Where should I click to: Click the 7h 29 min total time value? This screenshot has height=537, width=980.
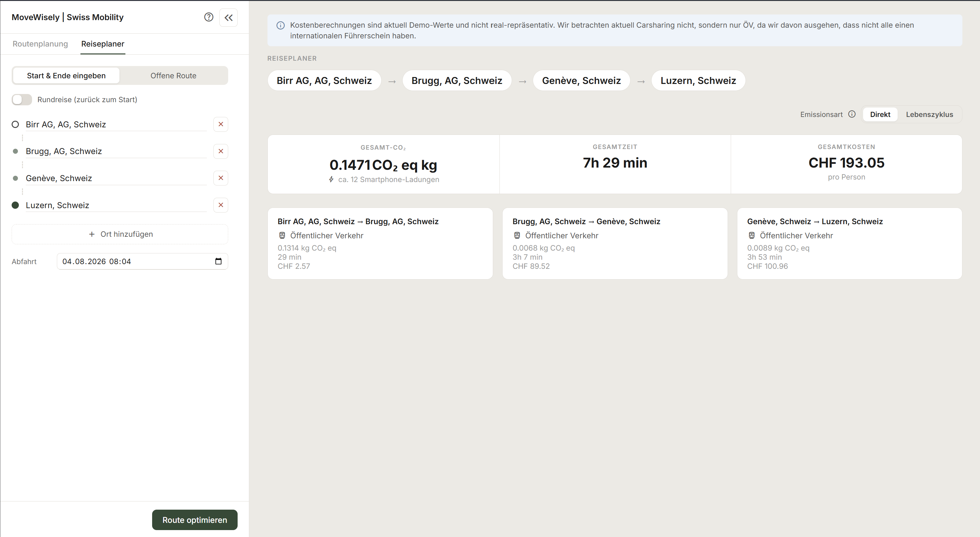click(615, 163)
